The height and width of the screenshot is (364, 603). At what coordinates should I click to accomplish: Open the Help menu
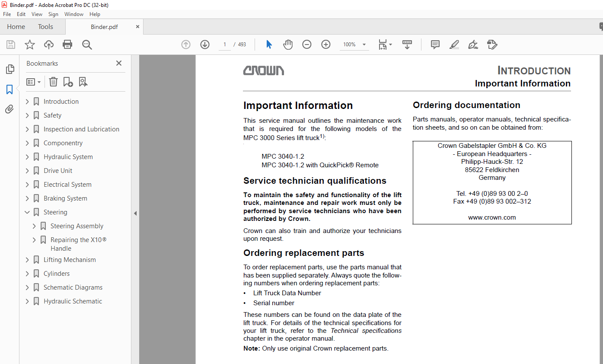point(95,14)
